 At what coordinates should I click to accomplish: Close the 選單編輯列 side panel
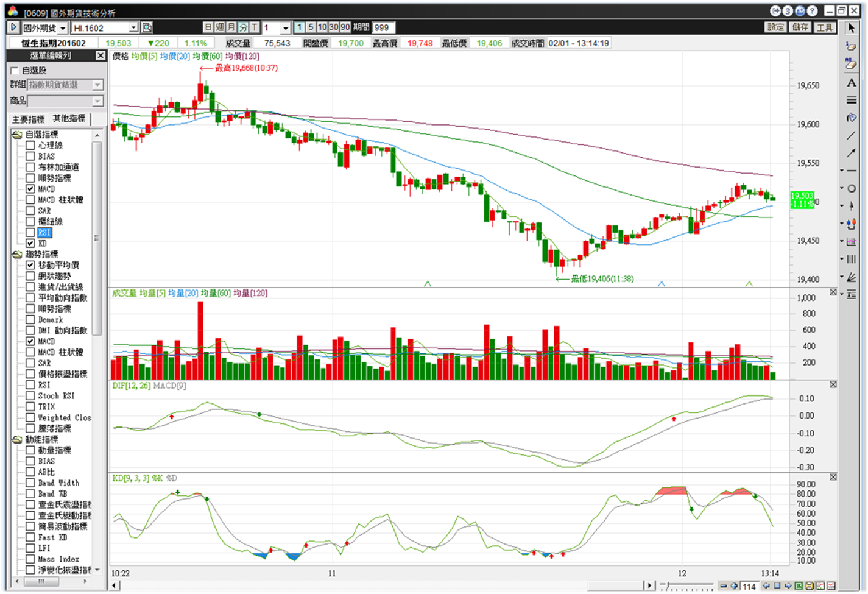click(x=101, y=55)
